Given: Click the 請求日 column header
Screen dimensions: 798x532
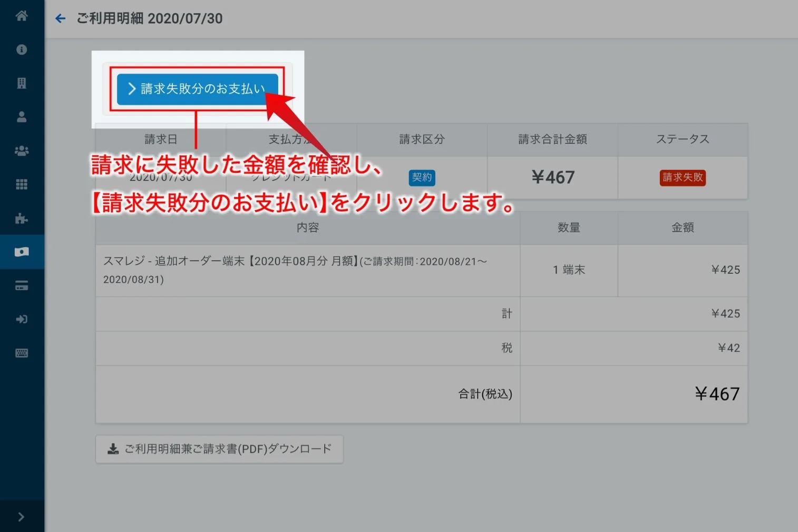Looking at the screenshot, I should tap(161, 140).
